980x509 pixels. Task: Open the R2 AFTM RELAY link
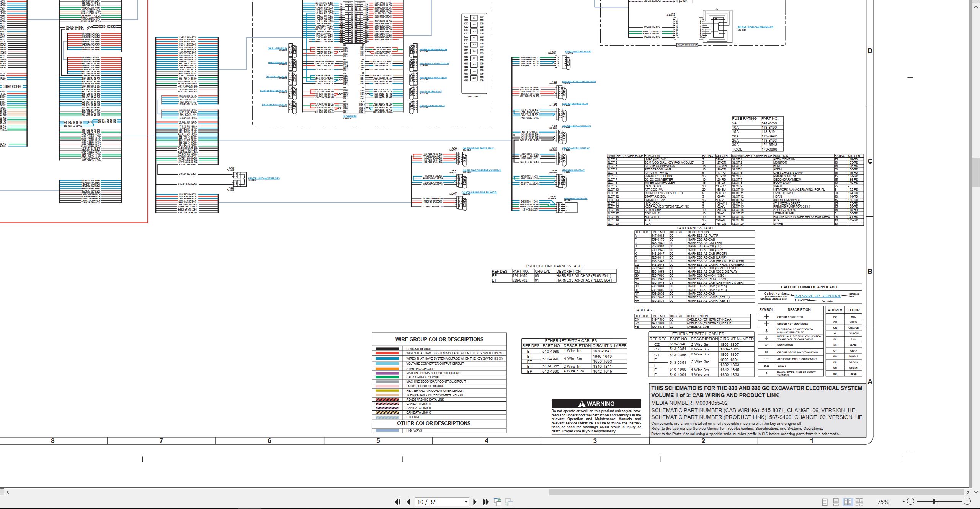(x=278, y=62)
